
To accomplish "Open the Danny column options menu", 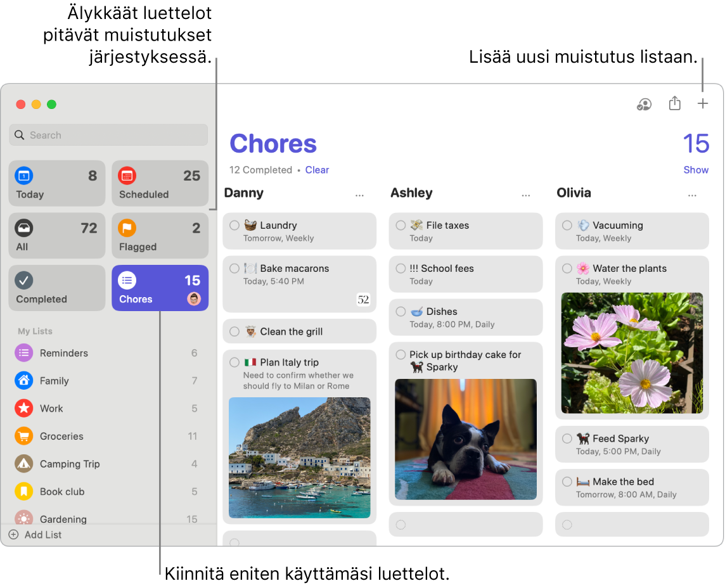I will [359, 196].
